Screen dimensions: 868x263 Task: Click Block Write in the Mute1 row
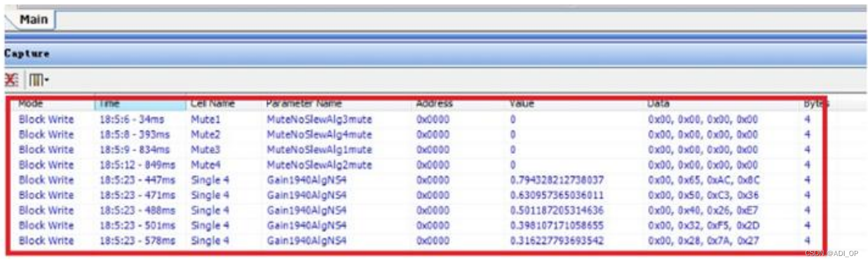tap(46, 119)
